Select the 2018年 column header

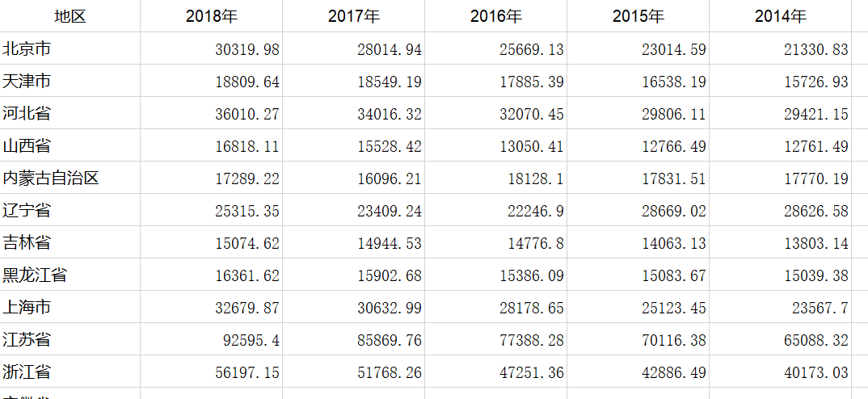tap(212, 16)
